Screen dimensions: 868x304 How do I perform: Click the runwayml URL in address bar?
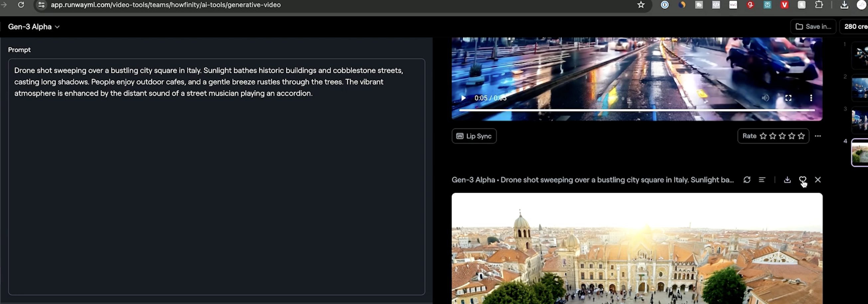[165, 5]
